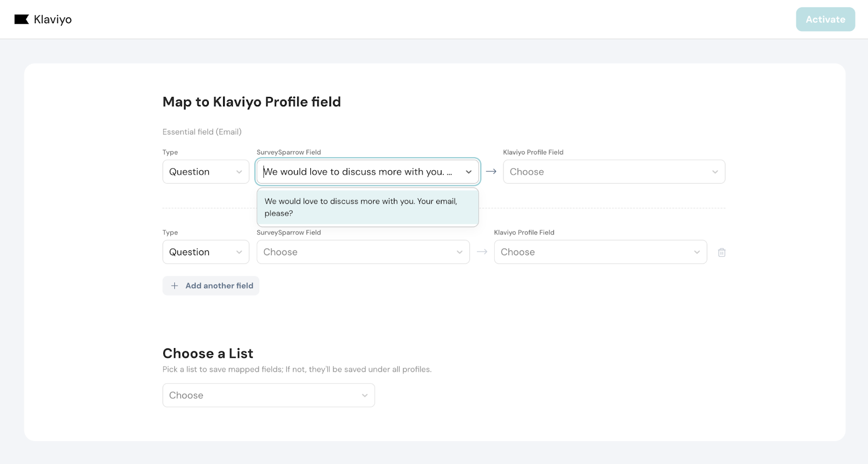Viewport: 868px width, 464px height.
Task: Click the mapping arrow in the Email row
Action: click(491, 171)
